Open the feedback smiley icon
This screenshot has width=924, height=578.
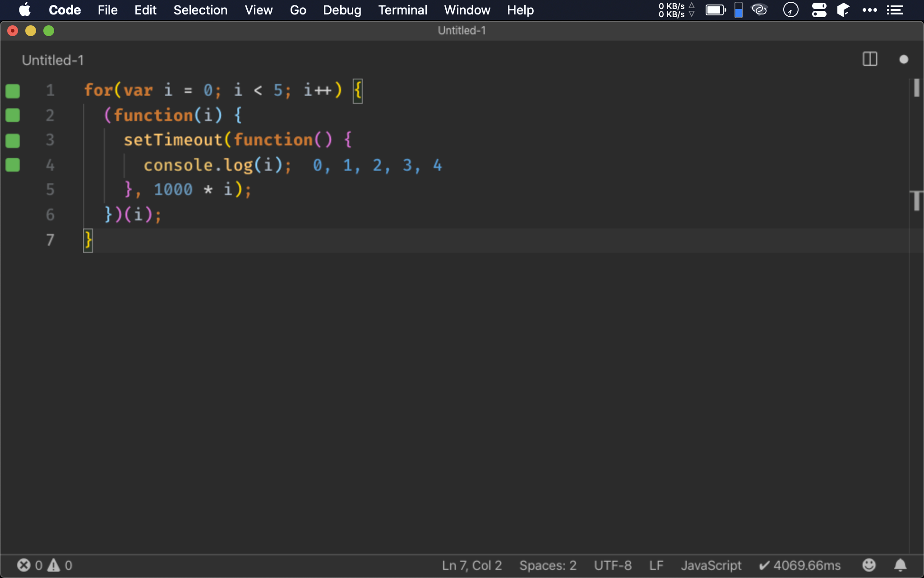869,565
